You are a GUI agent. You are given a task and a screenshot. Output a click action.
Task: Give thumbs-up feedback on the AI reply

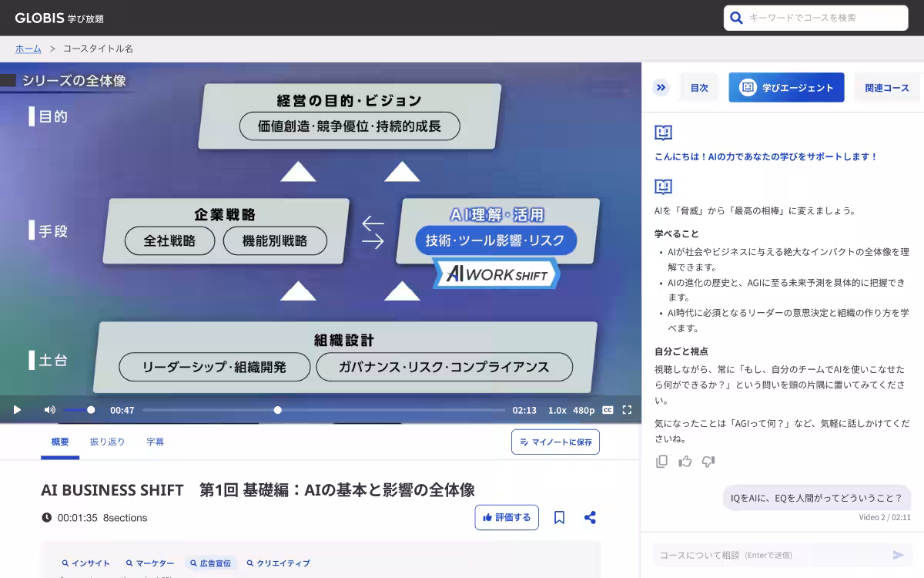point(685,460)
